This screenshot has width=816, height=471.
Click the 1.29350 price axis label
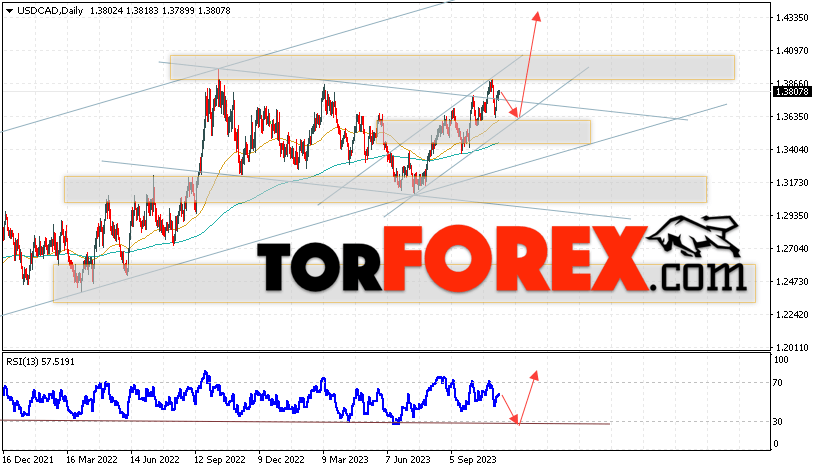click(x=792, y=215)
